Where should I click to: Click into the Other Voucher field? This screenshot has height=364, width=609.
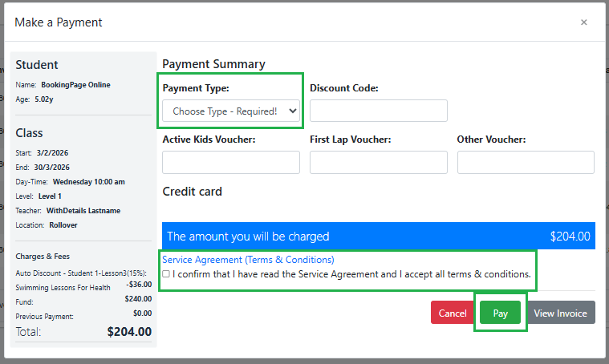[x=526, y=162]
